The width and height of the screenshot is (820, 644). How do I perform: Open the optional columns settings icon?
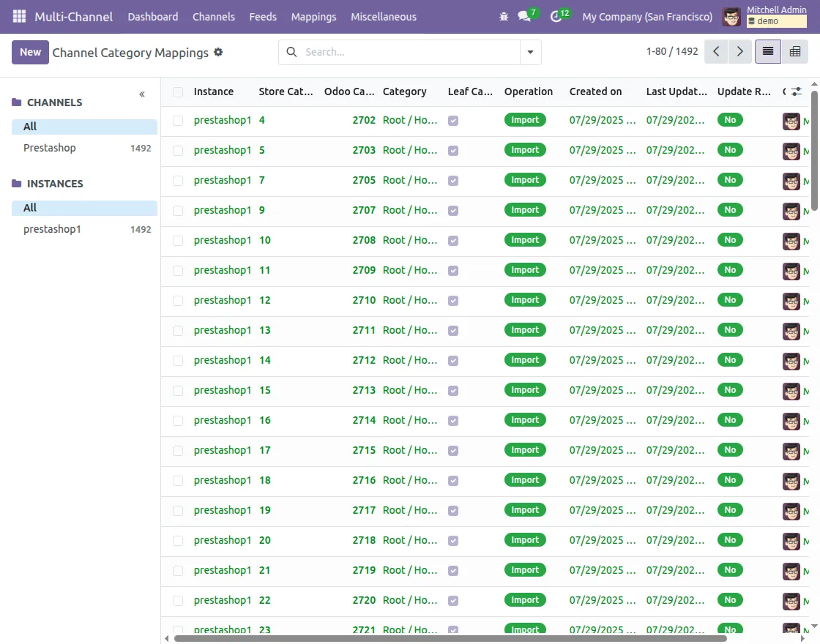[795, 91]
